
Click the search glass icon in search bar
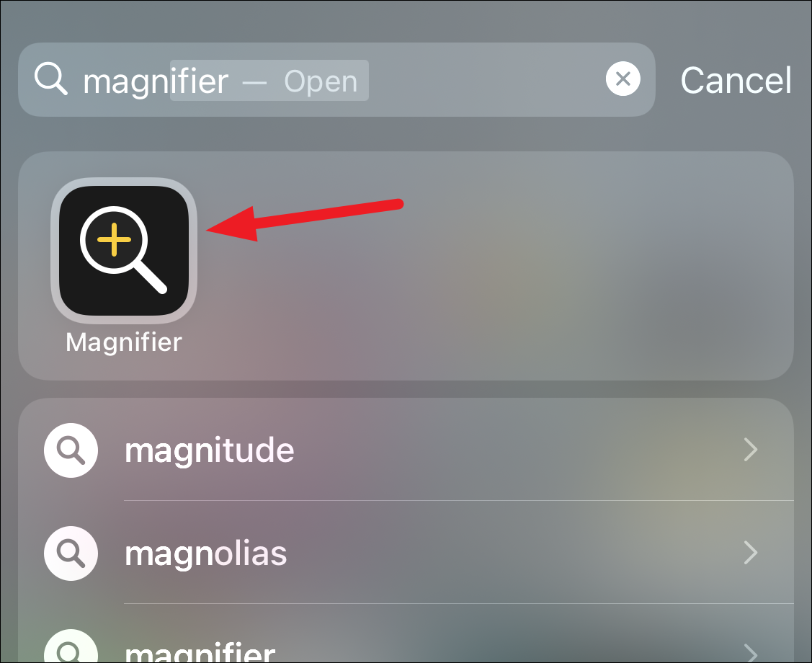50,79
